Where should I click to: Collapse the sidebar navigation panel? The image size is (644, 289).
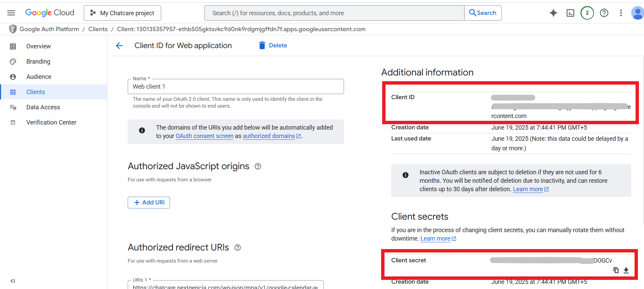click(13, 281)
